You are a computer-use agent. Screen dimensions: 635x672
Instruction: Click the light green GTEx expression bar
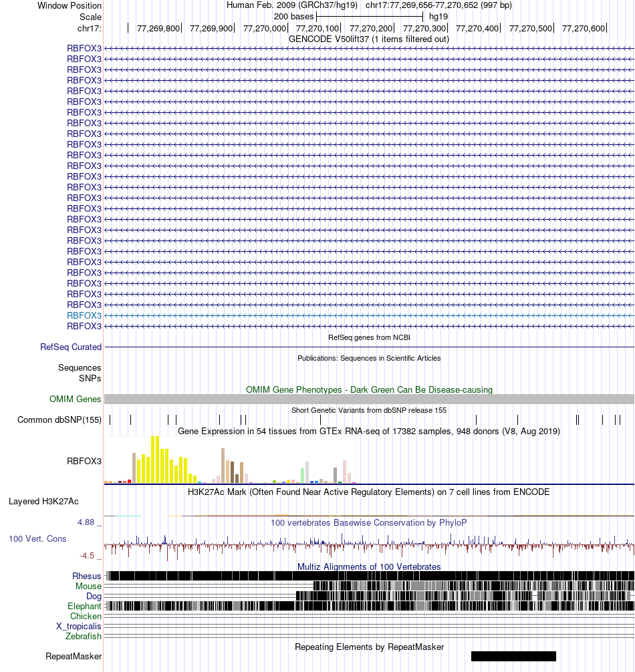(302, 476)
